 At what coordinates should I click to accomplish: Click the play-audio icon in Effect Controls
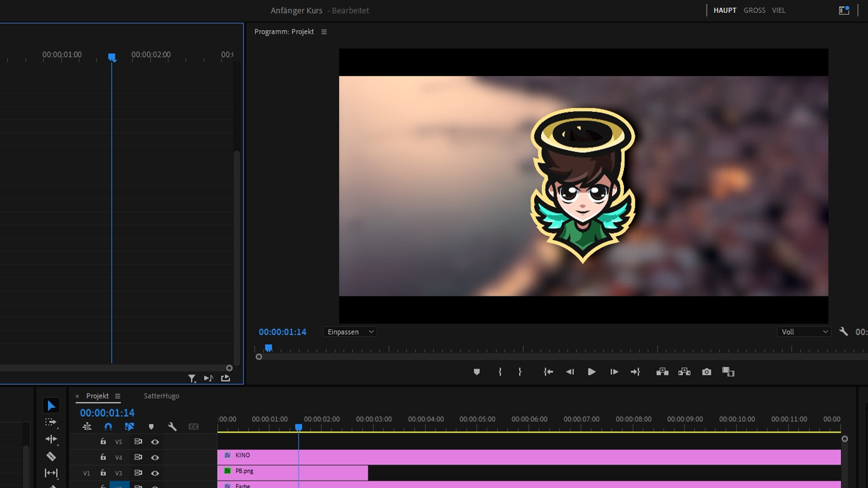208,378
